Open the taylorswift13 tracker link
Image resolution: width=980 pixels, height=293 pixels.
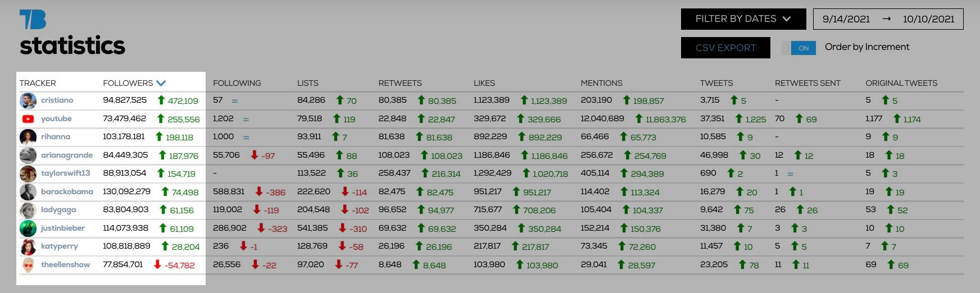pos(65,173)
